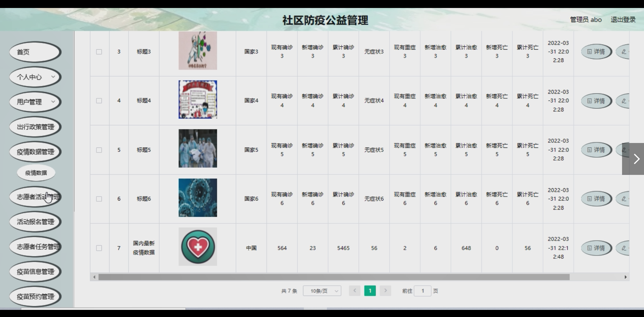Click edit pencil icon for row 3
The height and width of the screenshot is (317, 644).
tap(624, 52)
